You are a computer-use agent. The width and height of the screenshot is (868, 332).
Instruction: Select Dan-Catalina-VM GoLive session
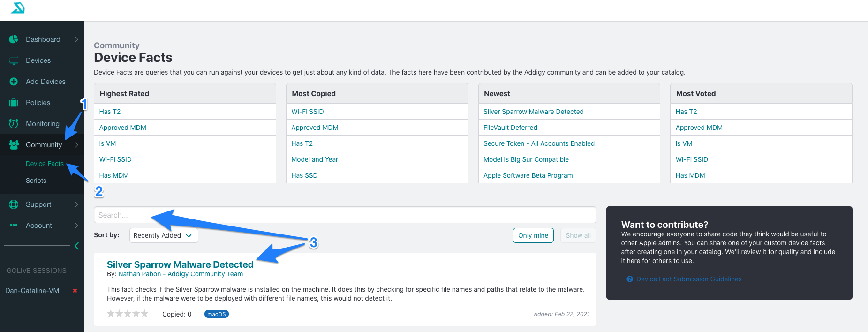[x=32, y=291]
